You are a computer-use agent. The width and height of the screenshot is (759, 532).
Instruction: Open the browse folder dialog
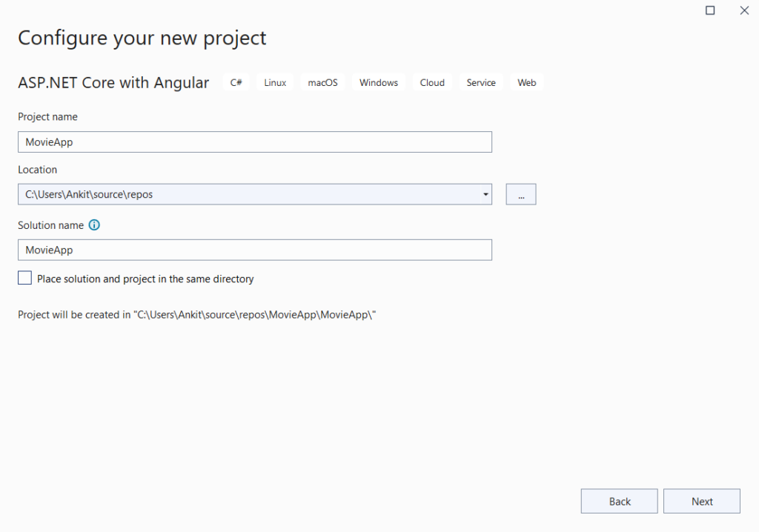520,193
